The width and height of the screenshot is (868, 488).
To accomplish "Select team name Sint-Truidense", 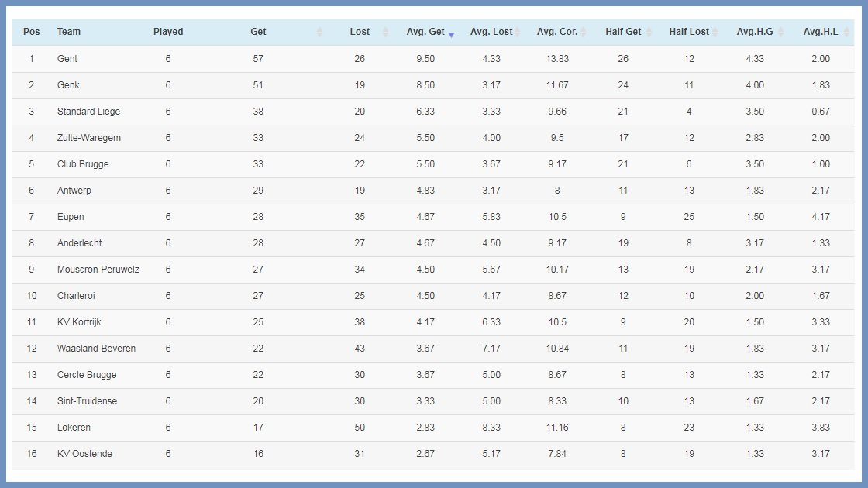I will pos(87,401).
